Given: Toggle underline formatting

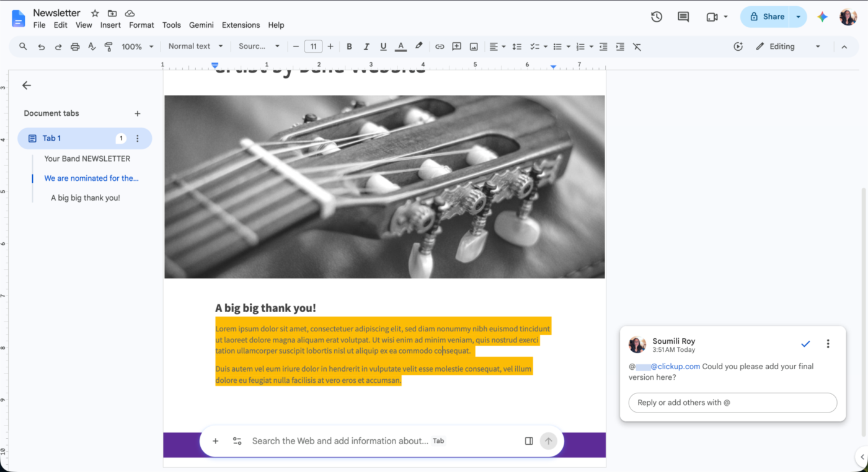Looking at the screenshot, I should 383,46.
